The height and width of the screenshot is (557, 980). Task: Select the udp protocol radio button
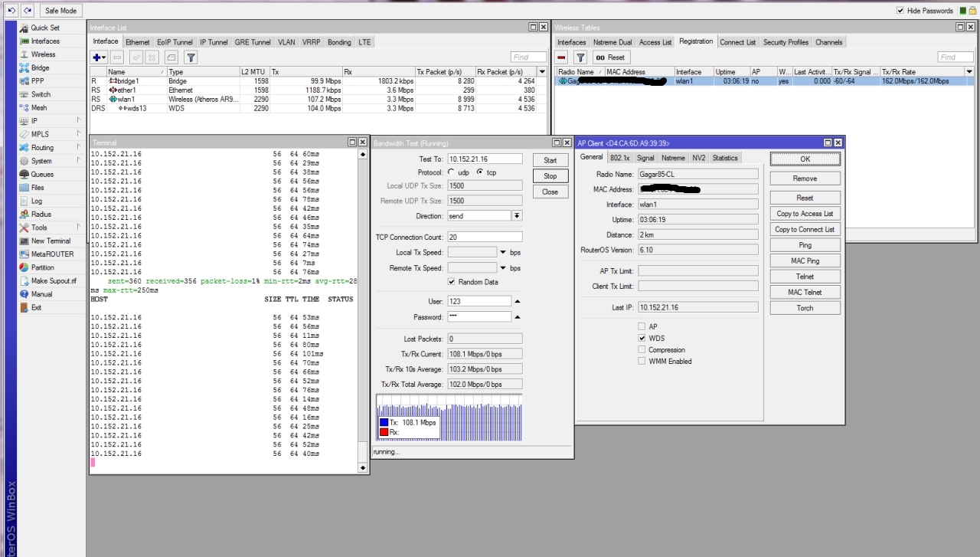click(x=452, y=172)
